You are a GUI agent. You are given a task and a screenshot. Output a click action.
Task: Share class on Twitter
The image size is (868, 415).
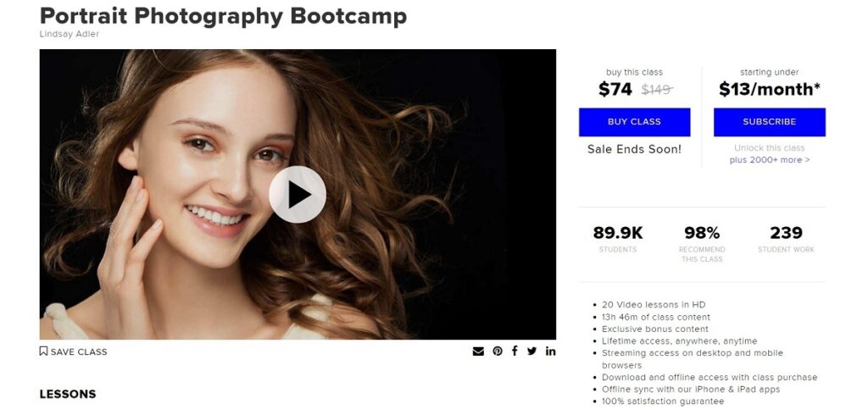[x=532, y=351]
